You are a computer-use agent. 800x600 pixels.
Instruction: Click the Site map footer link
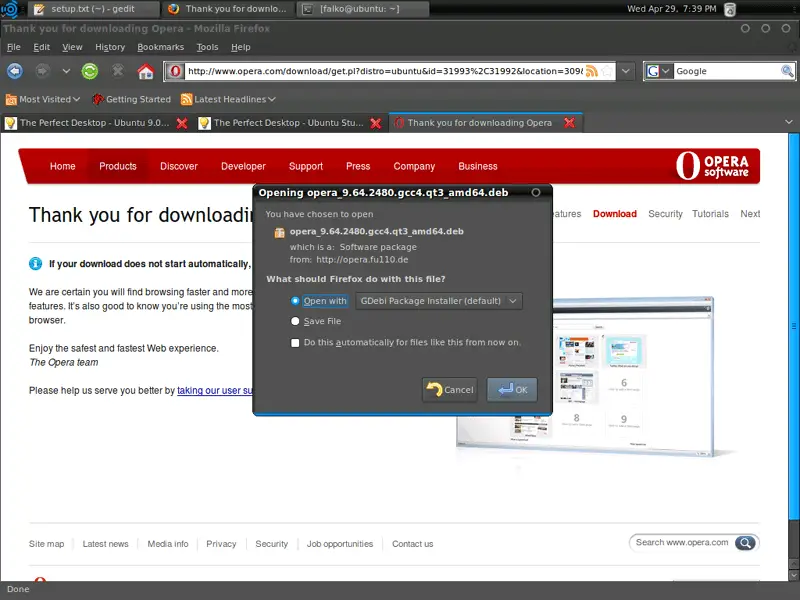click(x=46, y=544)
